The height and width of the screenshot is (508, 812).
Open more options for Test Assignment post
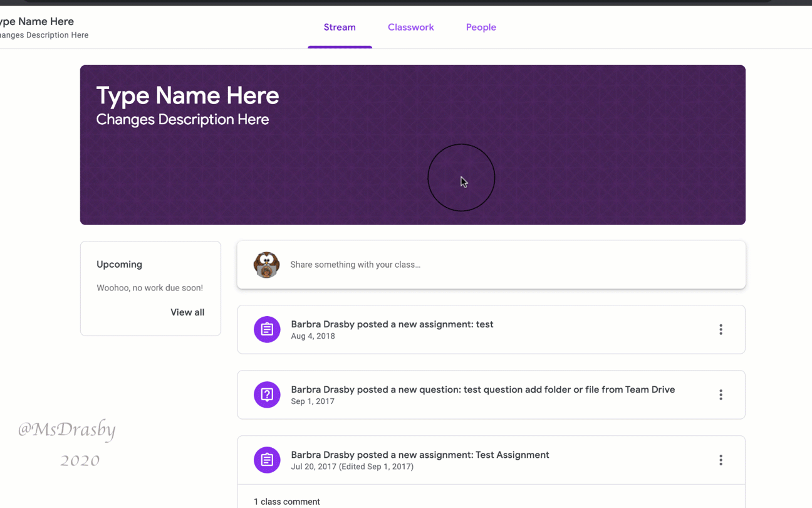[x=721, y=460]
